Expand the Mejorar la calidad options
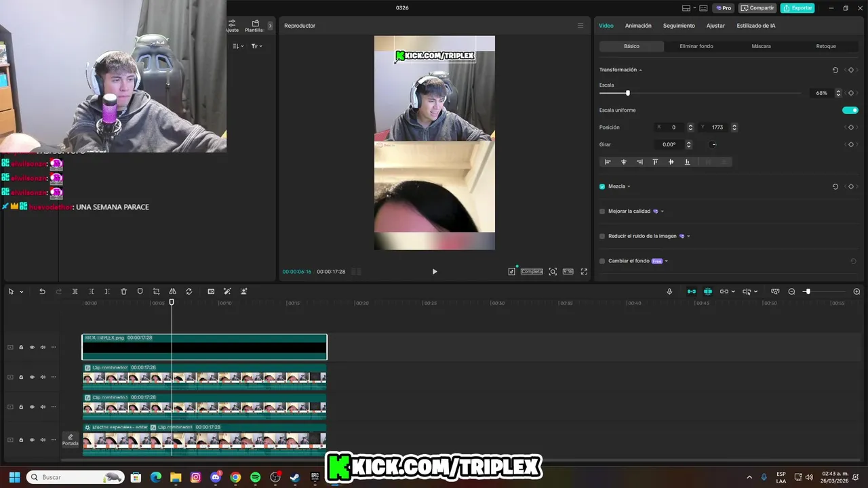 [662, 211]
